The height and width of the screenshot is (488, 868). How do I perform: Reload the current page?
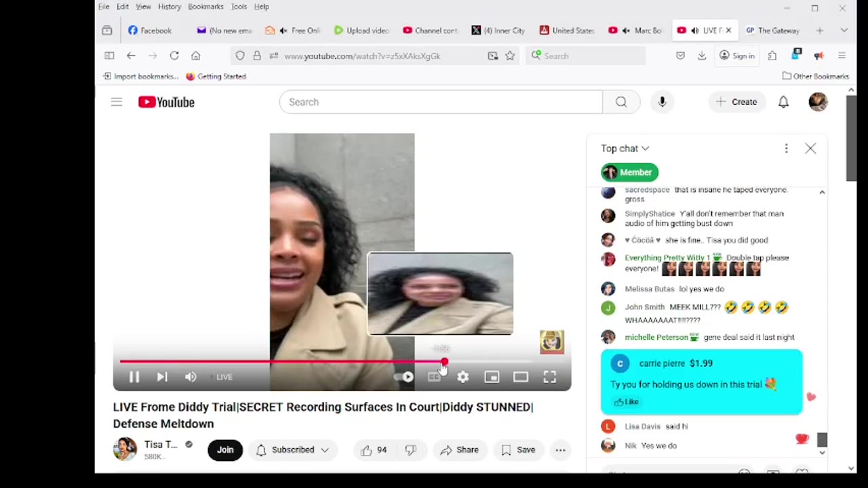174,56
